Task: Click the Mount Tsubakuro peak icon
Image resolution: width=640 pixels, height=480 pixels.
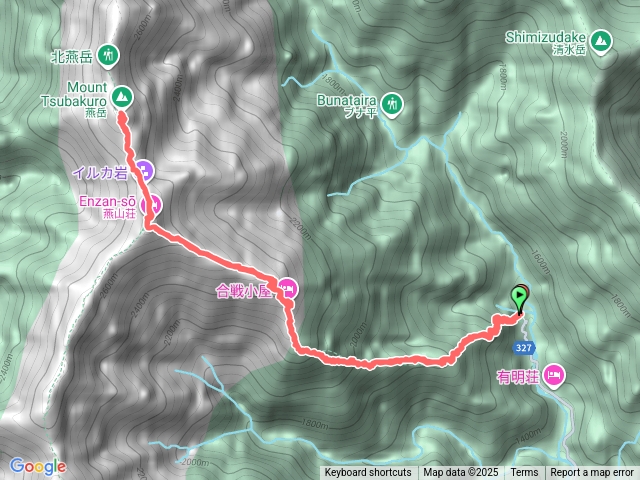Action: (x=122, y=97)
